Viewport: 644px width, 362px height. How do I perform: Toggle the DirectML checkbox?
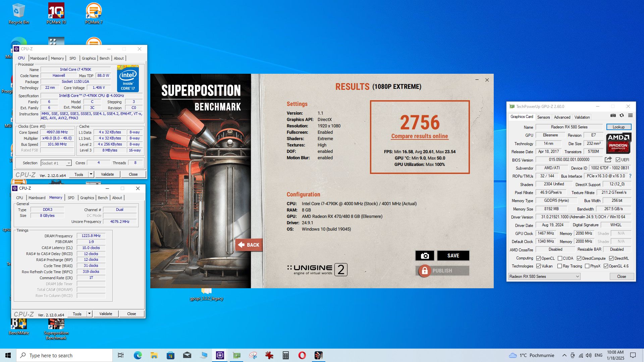pos(611,258)
